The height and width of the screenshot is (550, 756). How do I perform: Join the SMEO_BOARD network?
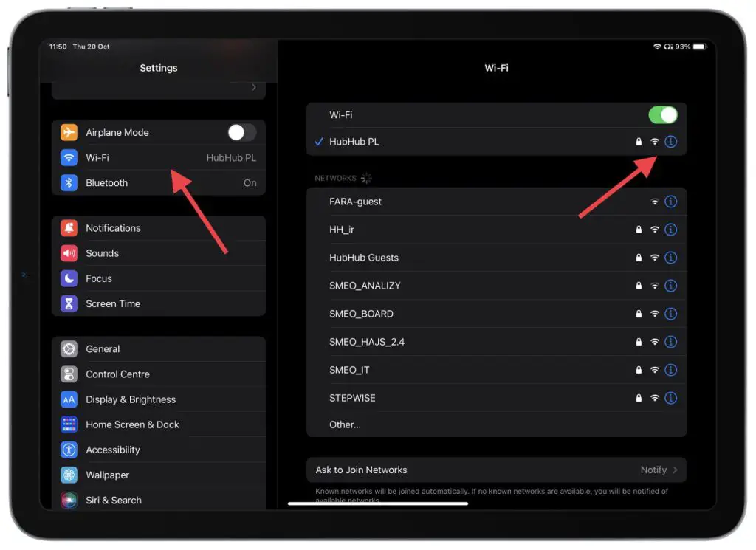pyautogui.click(x=496, y=314)
